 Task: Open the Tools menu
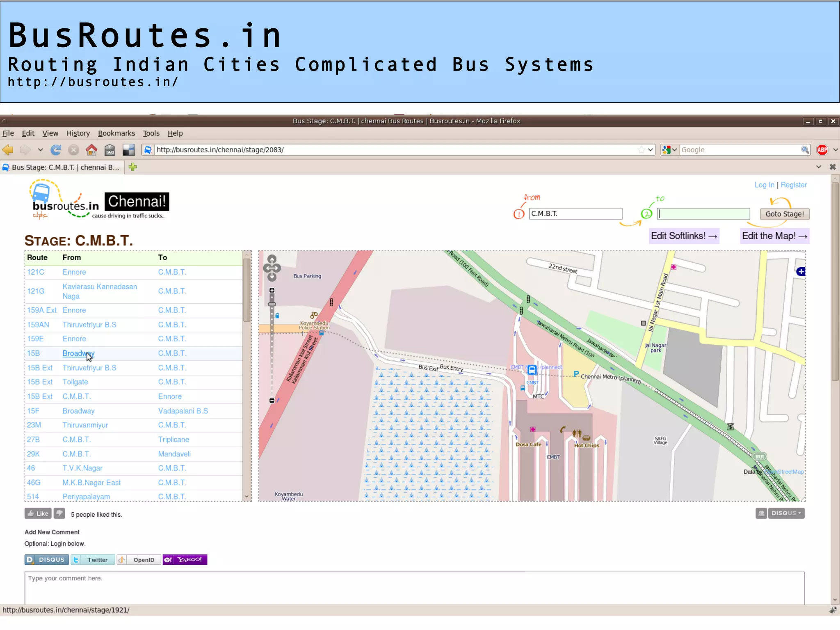(151, 133)
